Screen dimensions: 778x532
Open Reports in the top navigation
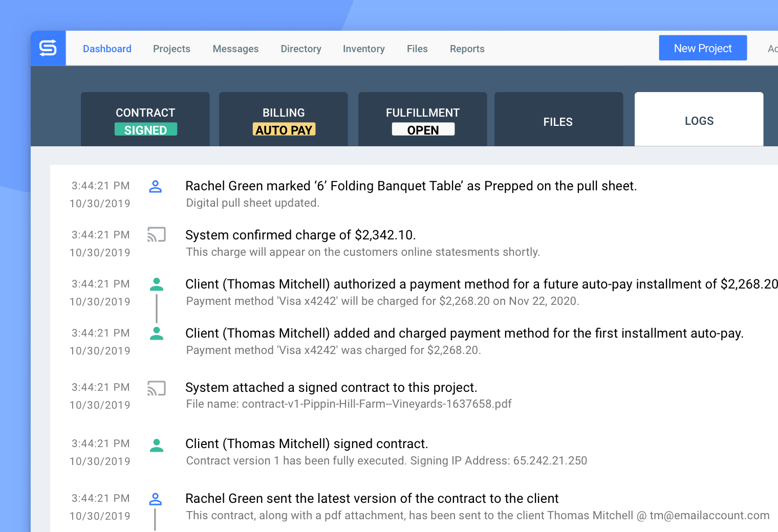click(467, 49)
